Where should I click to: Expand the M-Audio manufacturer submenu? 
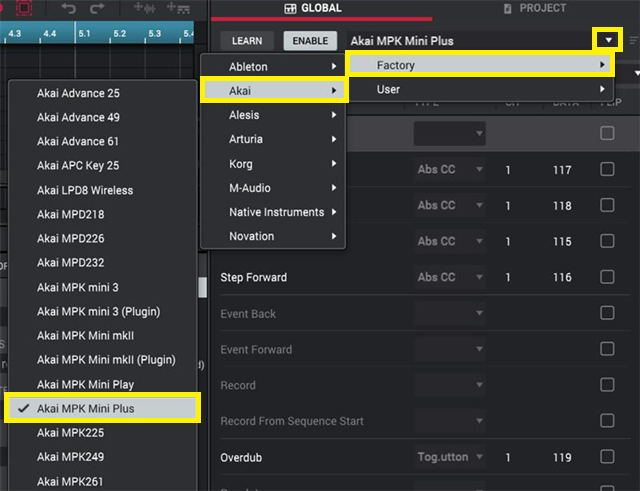pos(273,188)
